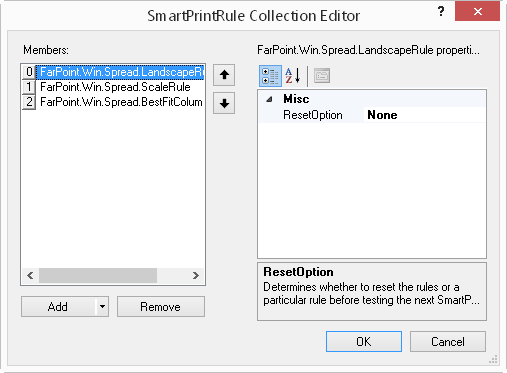The width and height of the screenshot is (507, 373).
Task: Move selected member down with arrow button
Action: click(224, 103)
